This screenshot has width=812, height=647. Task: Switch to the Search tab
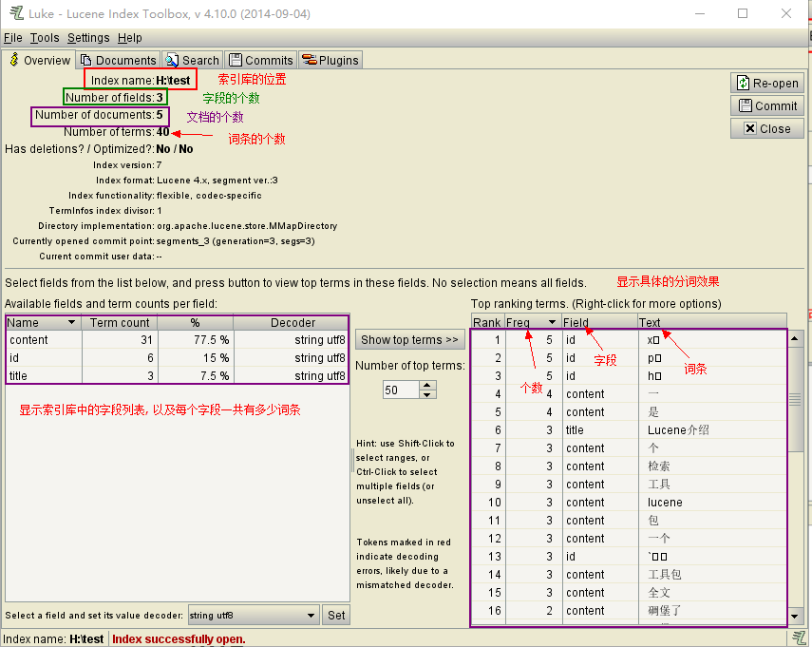click(x=193, y=60)
